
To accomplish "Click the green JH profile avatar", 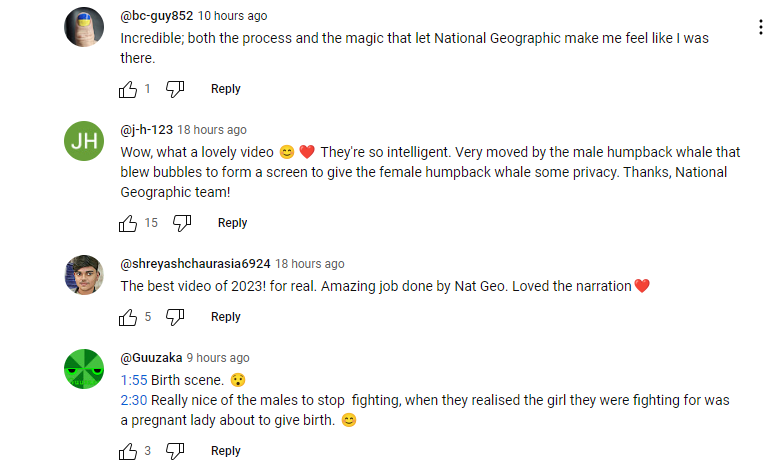I will (x=84, y=141).
